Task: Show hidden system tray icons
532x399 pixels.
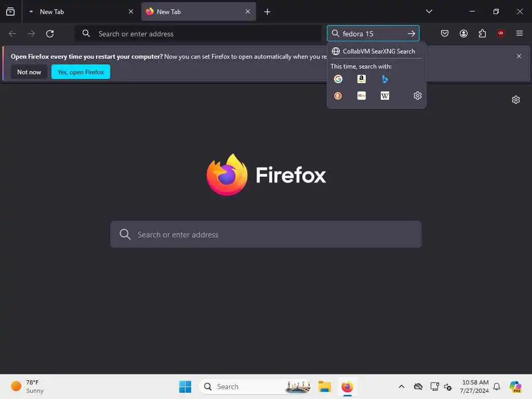Action: 402,387
